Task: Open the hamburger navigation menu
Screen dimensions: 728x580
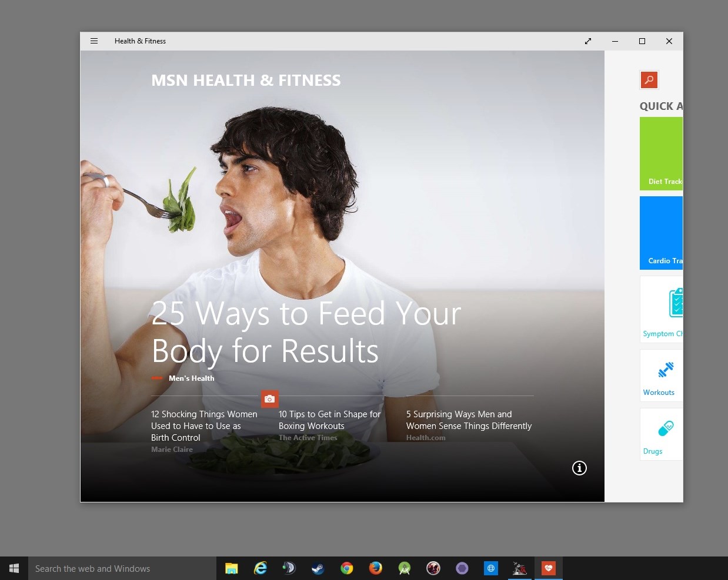Action: click(93, 41)
